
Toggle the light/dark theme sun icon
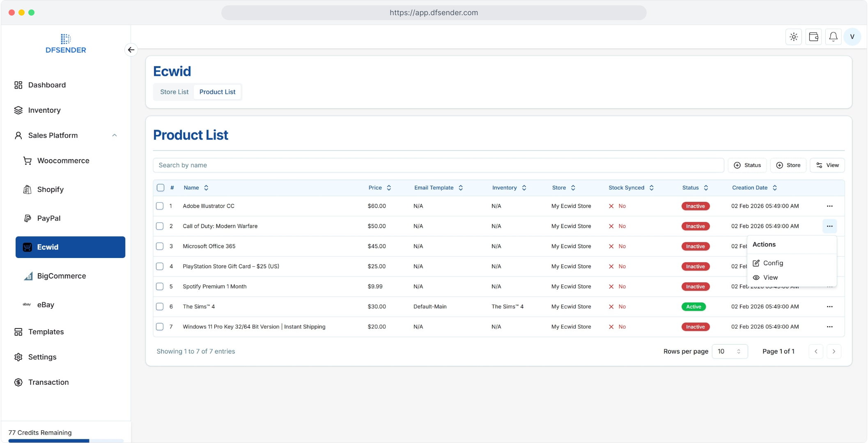coord(794,37)
